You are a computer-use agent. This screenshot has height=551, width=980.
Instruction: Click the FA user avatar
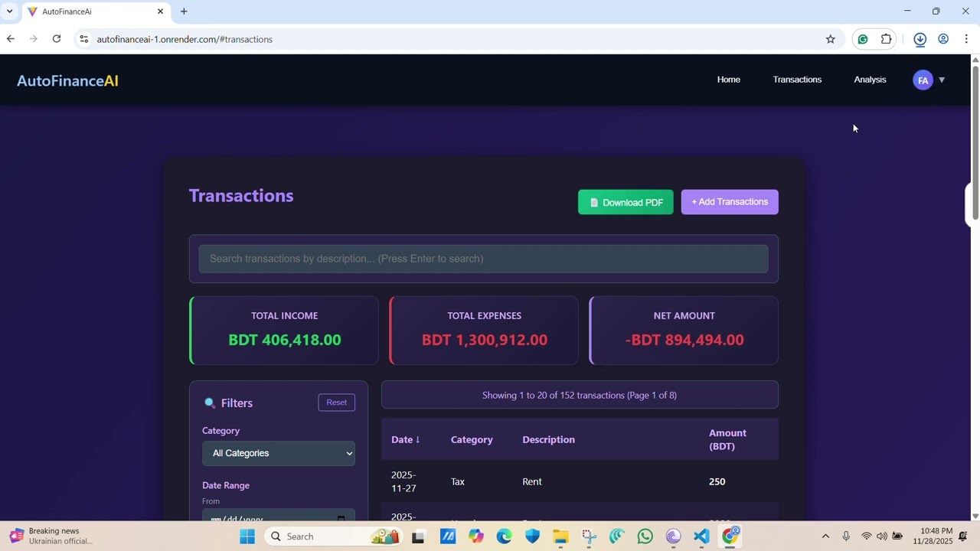(923, 80)
